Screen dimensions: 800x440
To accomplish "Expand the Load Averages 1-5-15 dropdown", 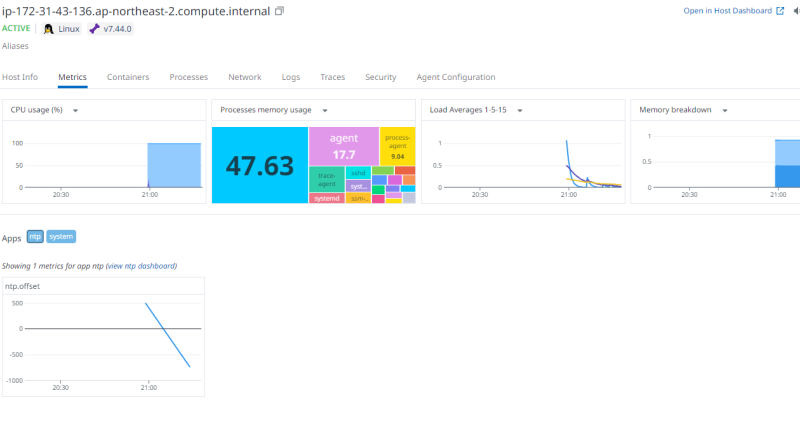I will point(522,110).
